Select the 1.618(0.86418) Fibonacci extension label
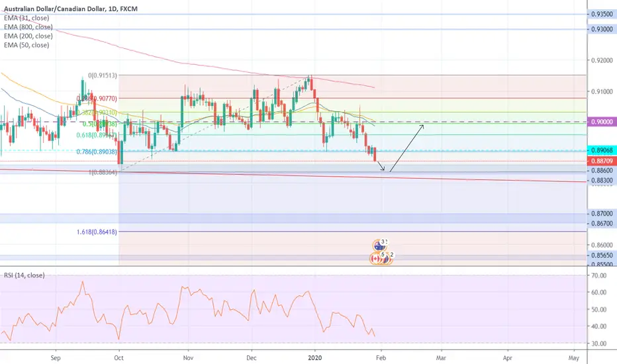The height and width of the screenshot is (364, 617). [97, 232]
